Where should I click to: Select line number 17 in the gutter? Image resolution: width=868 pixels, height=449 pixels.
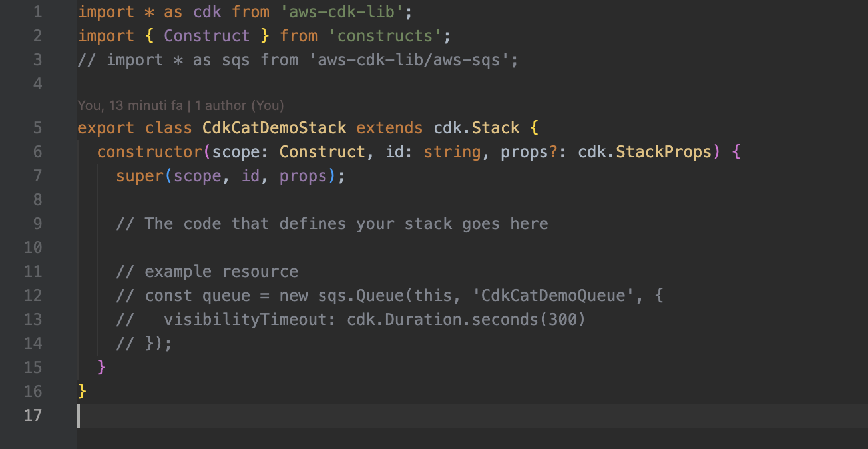[33, 416]
